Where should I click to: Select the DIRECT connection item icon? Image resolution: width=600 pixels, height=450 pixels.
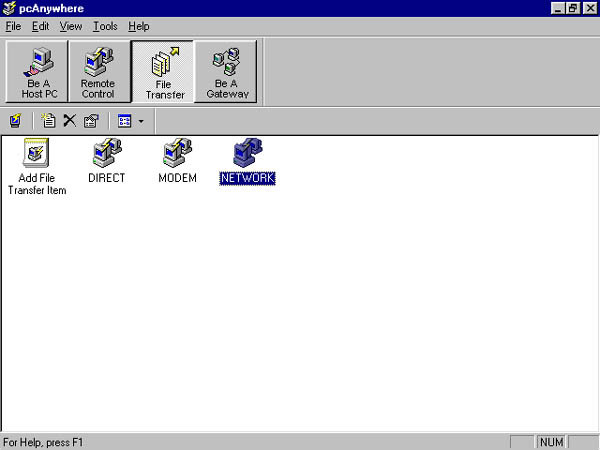pyautogui.click(x=107, y=153)
